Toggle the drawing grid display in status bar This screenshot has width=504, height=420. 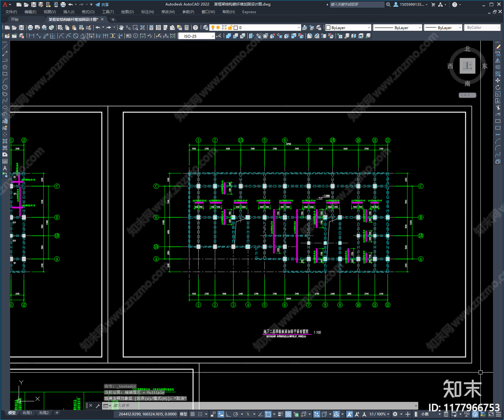click(x=192, y=414)
